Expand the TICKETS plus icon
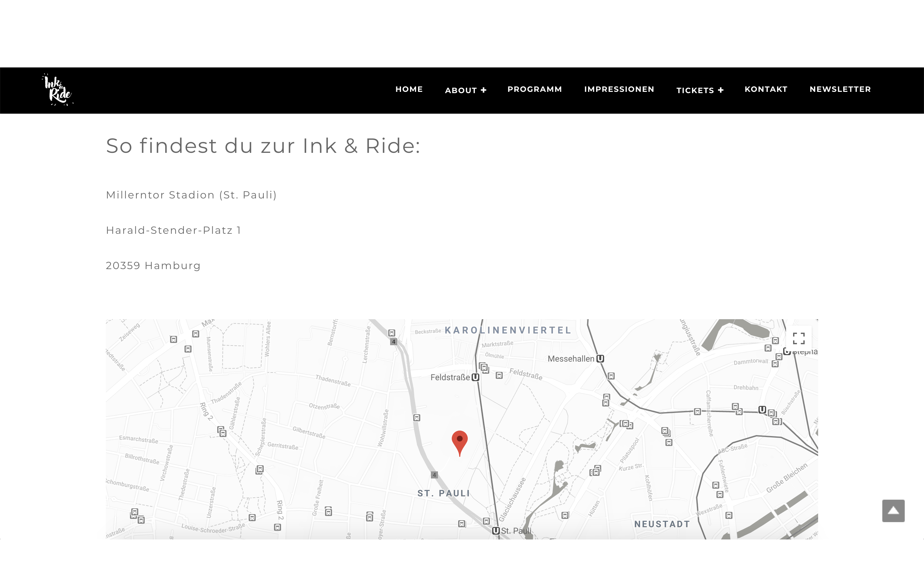 [721, 90]
